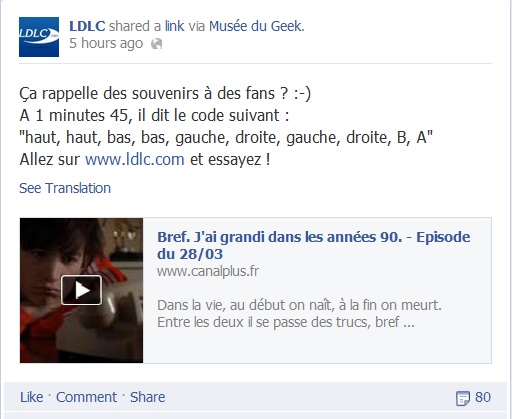Click the '5 hours ago' timestamp
Screen dimensions: 512x419
tap(106, 43)
